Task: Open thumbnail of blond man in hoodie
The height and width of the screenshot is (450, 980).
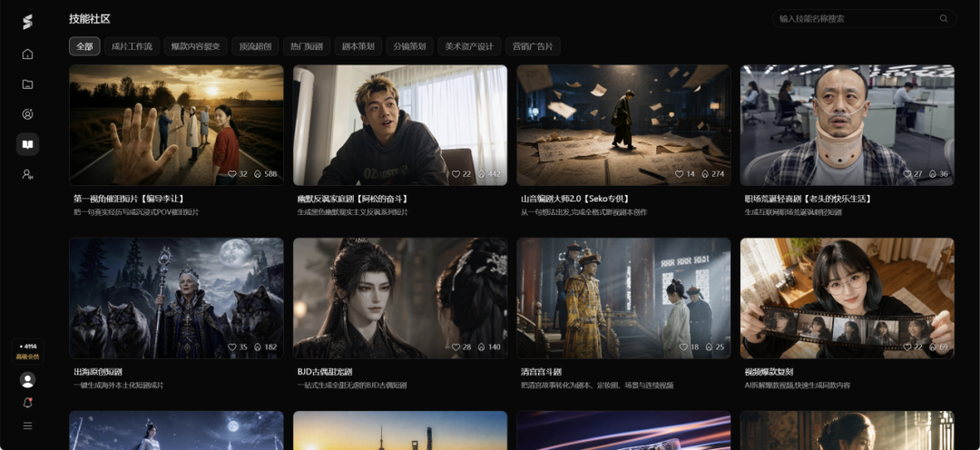Action: pos(400,125)
